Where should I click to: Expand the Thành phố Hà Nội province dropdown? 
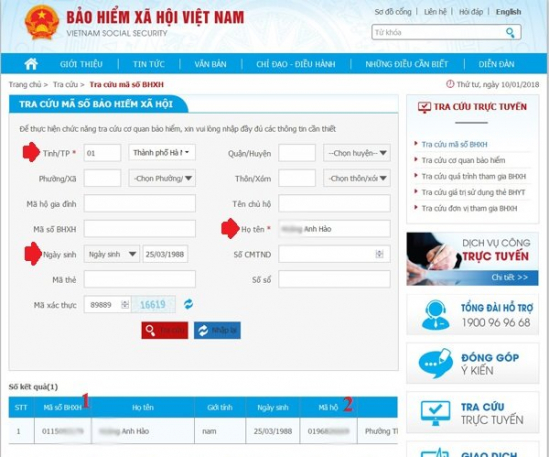coord(162,153)
